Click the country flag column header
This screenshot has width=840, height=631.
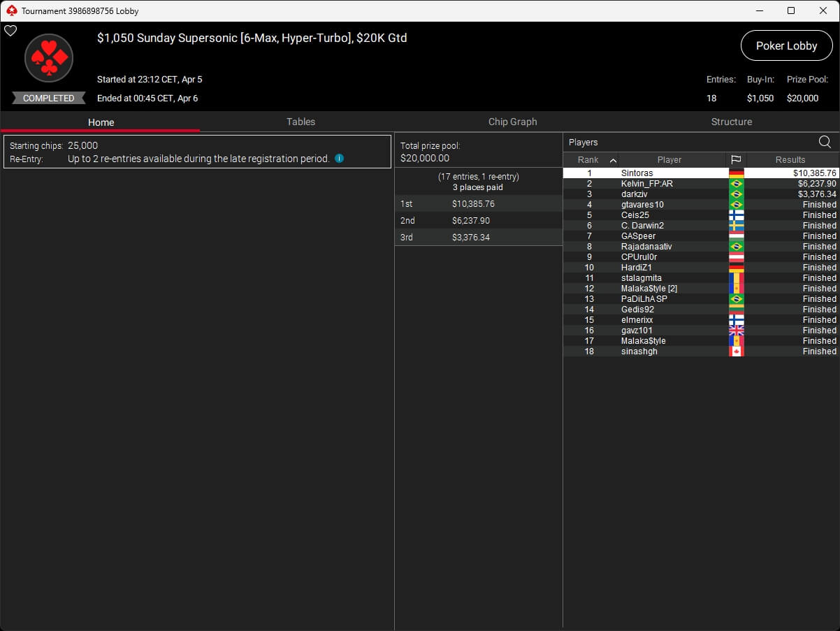736,160
